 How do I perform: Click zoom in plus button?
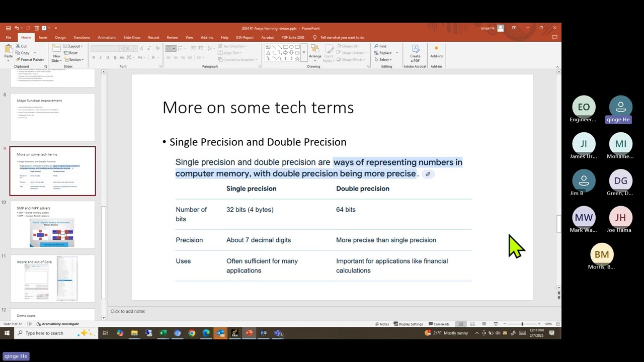pyautogui.click(x=539, y=324)
